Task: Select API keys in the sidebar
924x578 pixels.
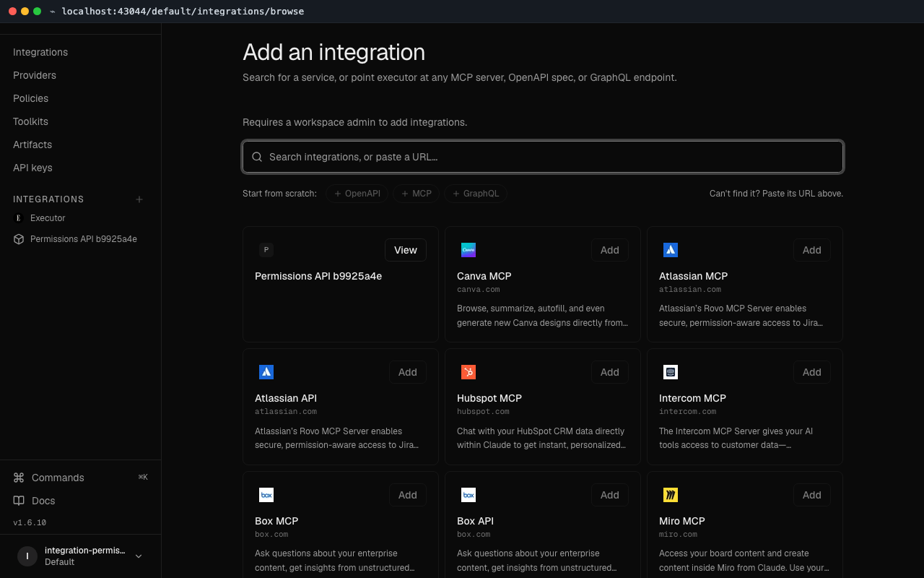Action: click(32, 168)
